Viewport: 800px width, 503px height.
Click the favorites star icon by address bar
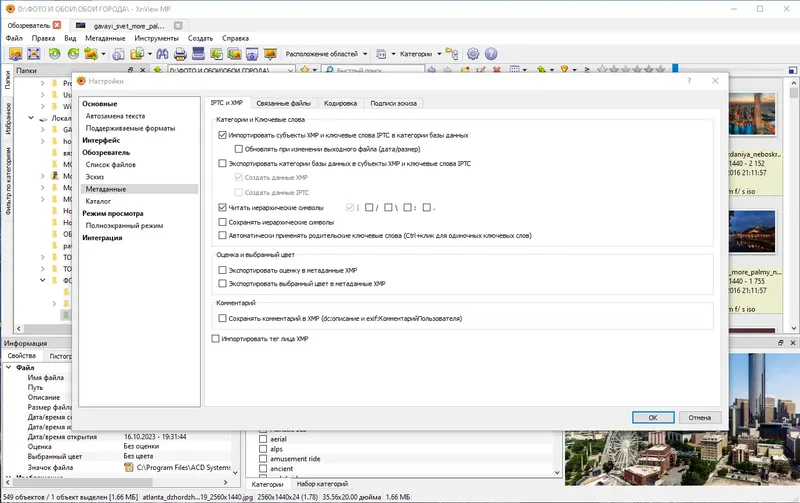[305, 70]
